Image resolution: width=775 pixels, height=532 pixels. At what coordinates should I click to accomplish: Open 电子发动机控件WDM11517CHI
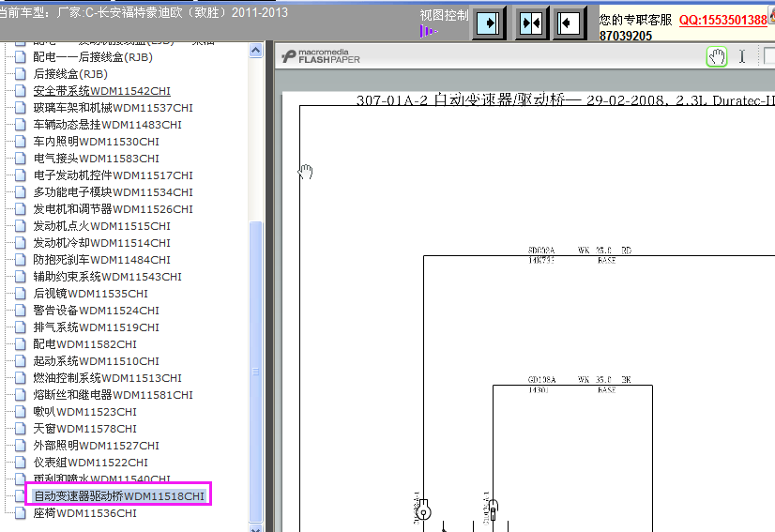(114, 175)
